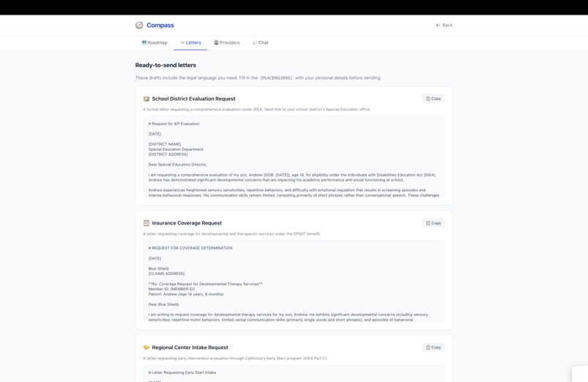Click the School District Evaluation Request heading
The height and width of the screenshot is (382, 588).
[x=193, y=98]
